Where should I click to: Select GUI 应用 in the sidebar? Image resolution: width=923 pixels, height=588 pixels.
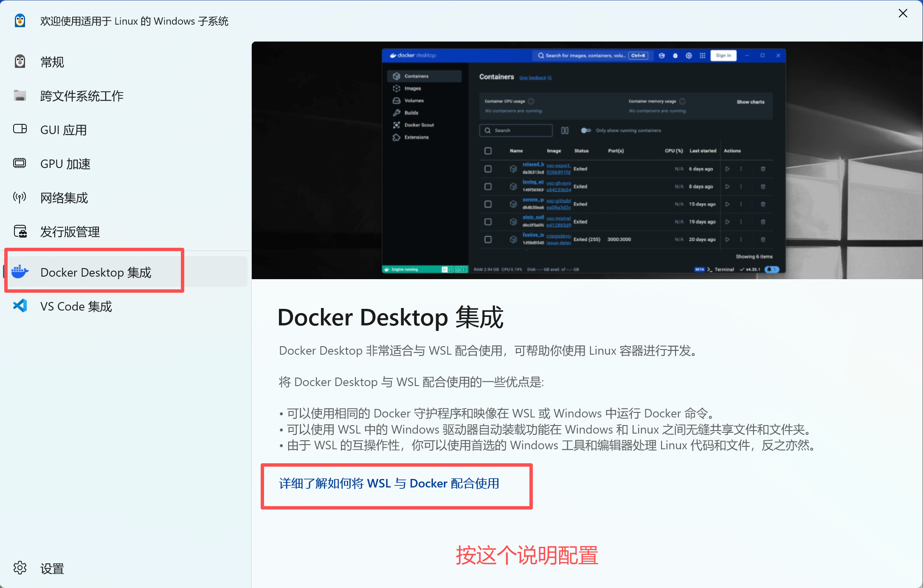point(64,130)
